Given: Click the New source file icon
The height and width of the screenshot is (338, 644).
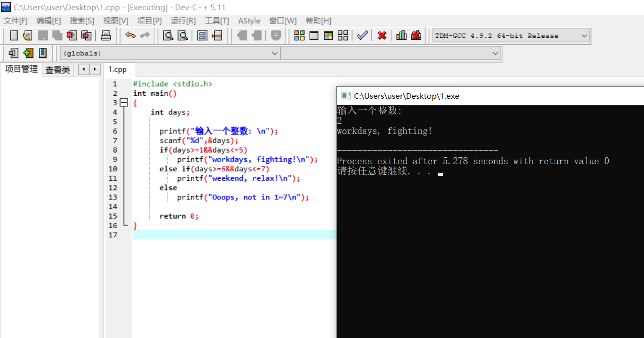Looking at the screenshot, I should pos(14,36).
